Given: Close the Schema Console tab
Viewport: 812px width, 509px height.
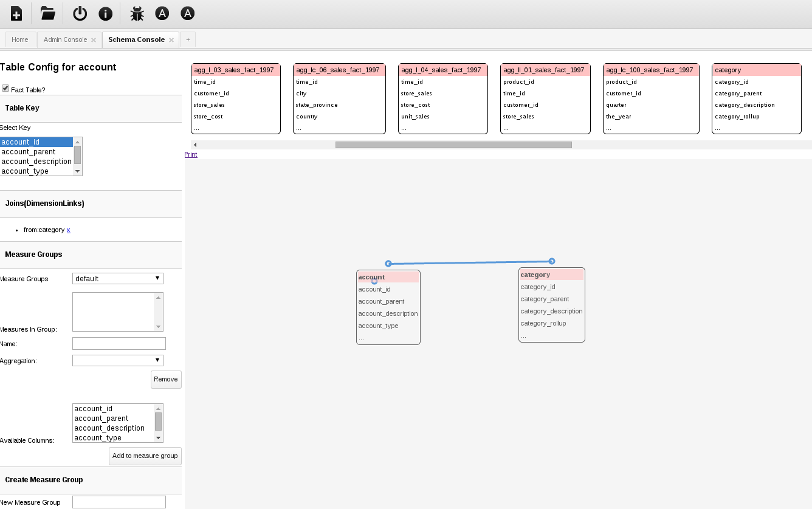Looking at the screenshot, I should point(171,40).
